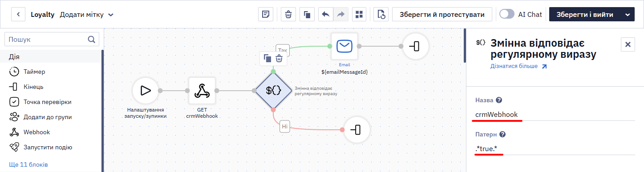The width and height of the screenshot is (644, 172).
Task: Go back using the left chevron button
Action: click(18, 14)
